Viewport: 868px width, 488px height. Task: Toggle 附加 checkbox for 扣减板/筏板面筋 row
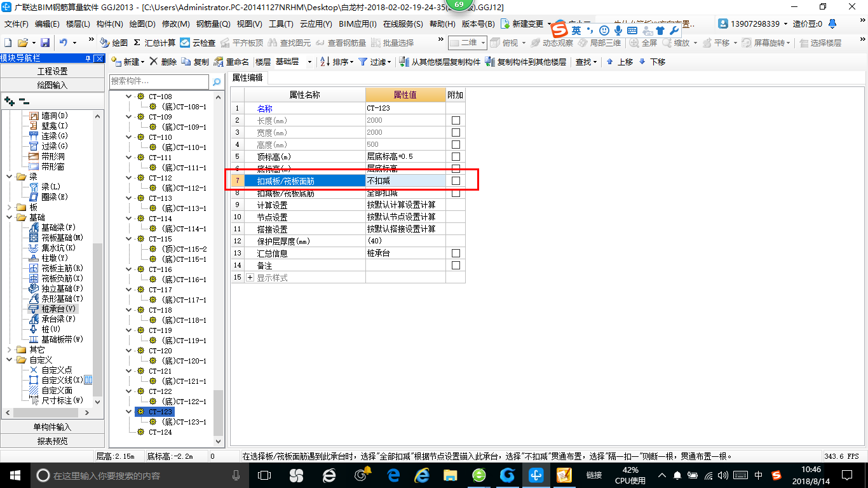[x=456, y=181]
